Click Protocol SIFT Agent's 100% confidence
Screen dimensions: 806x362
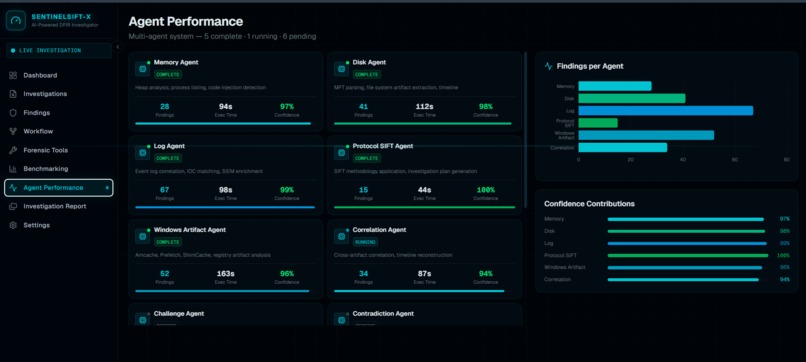(485, 190)
